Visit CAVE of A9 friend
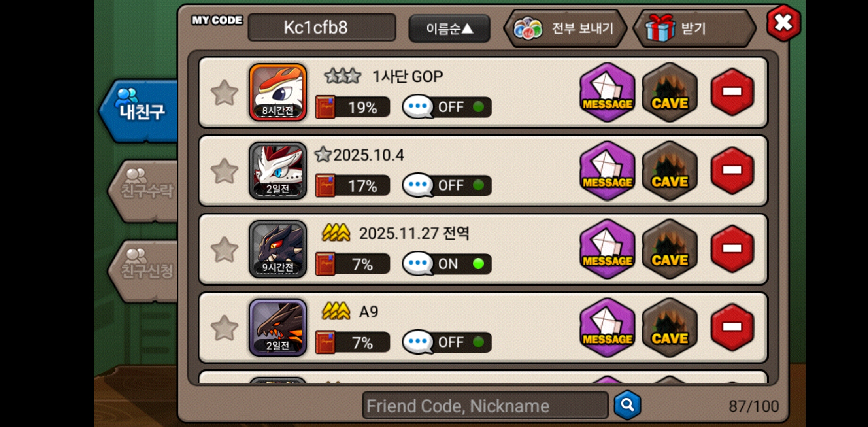This screenshot has height=427, width=868. [x=670, y=327]
